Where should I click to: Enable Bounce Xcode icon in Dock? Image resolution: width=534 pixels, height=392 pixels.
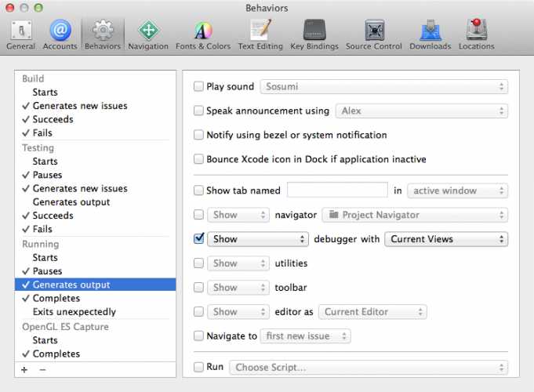198,158
